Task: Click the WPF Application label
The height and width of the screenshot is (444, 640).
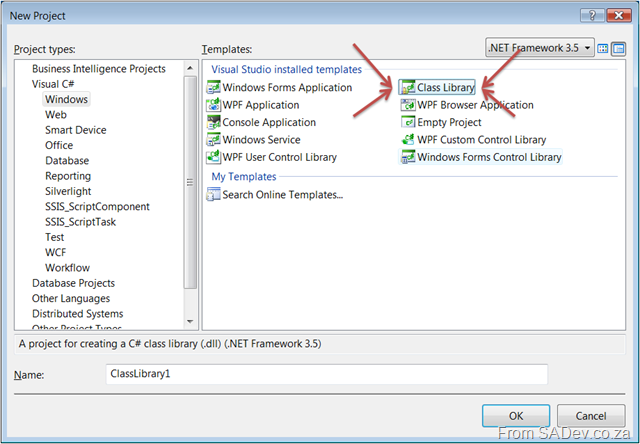Action: coord(261,105)
